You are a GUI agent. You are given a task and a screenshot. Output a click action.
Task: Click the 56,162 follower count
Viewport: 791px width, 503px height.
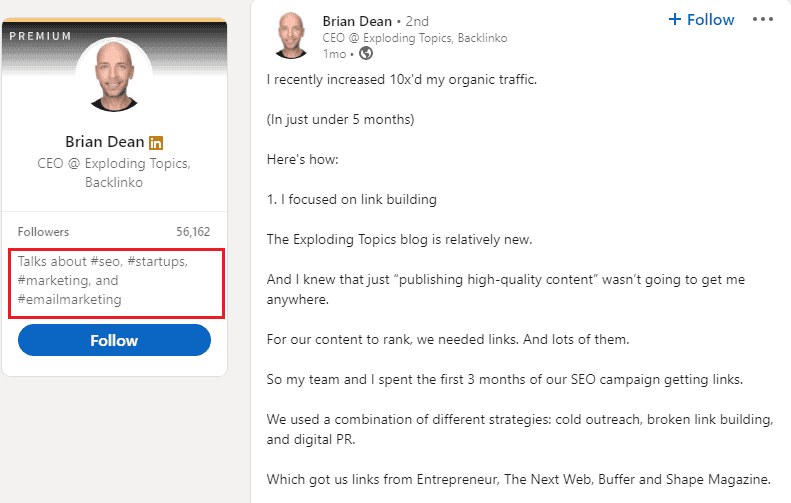(x=193, y=232)
